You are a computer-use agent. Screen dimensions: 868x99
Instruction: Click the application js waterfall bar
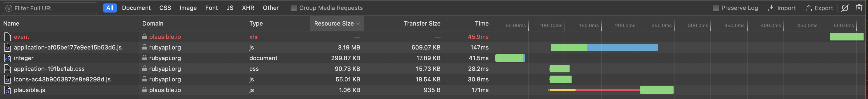(604, 47)
